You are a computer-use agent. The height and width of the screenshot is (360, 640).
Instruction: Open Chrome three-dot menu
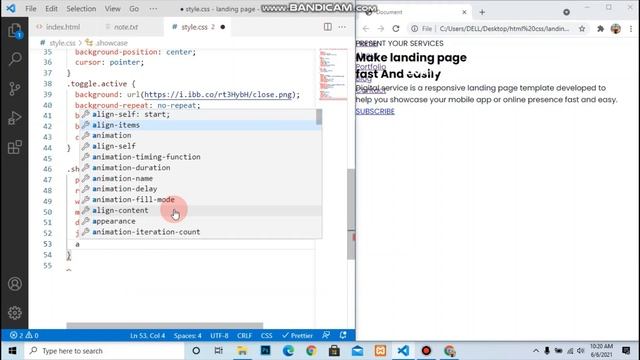[x=631, y=29]
